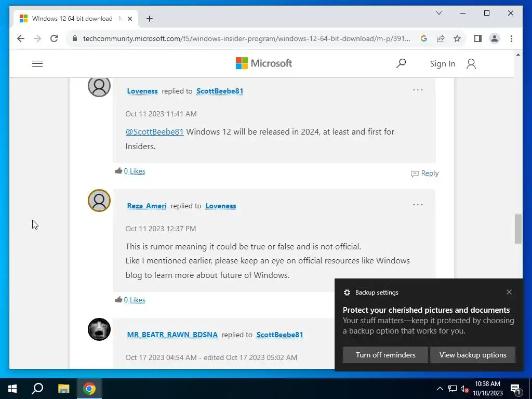Open the Reza_Ameri author link
Viewport: 532px width, 399px height.
point(147,206)
